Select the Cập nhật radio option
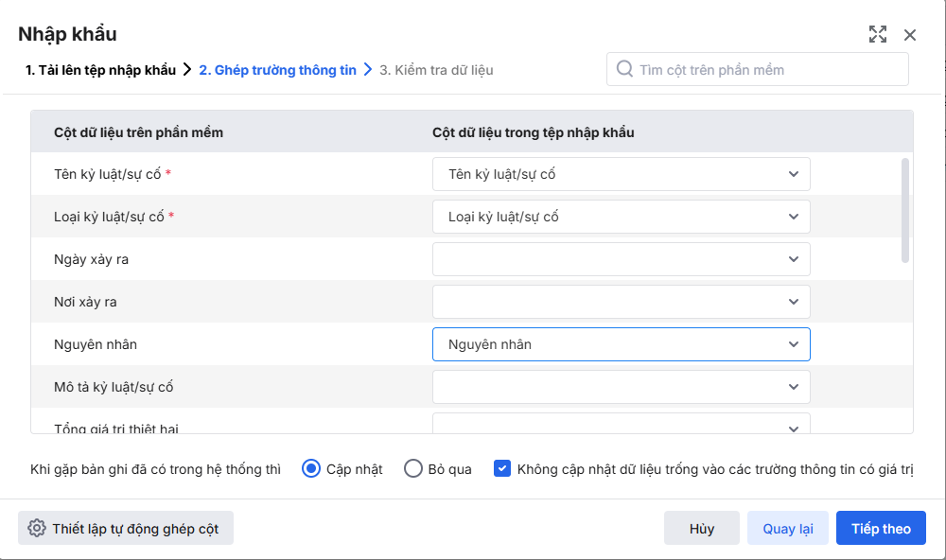The image size is (946, 560). coord(311,468)
